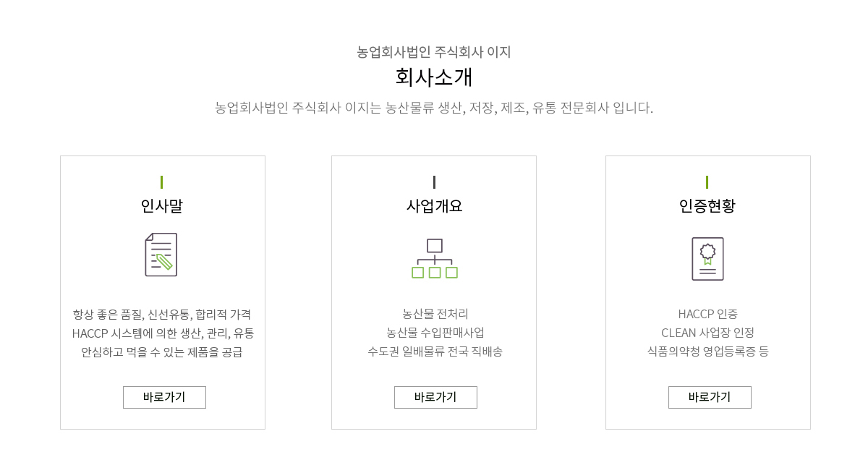
Task: Click the certification certificate badge icon
Action: [707, 259]
